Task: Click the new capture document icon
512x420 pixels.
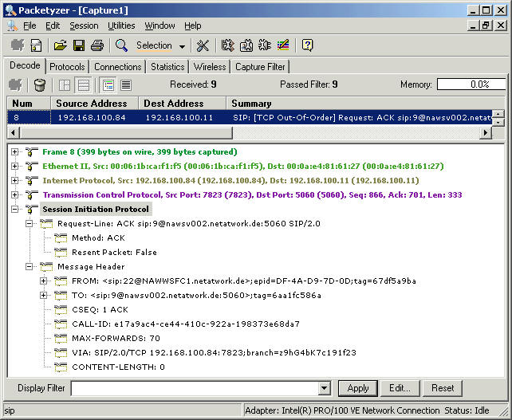Action: tap(36, 45)
